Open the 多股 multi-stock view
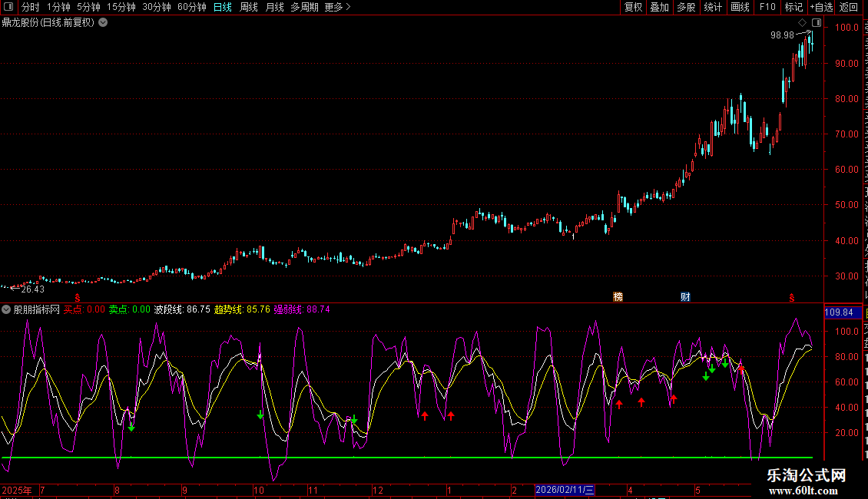This screenshot has width=868, height=499. click(687, 7)
